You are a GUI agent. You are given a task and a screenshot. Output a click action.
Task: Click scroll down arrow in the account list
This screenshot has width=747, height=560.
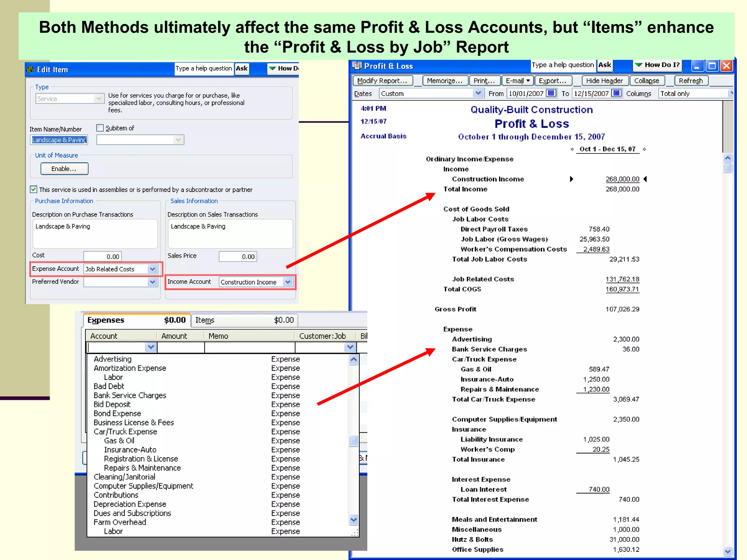tap(353, 520)
